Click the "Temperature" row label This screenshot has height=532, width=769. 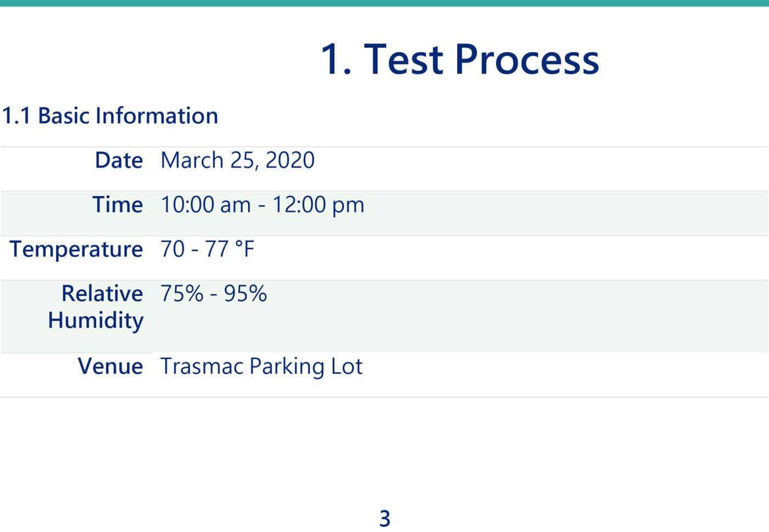76,249
